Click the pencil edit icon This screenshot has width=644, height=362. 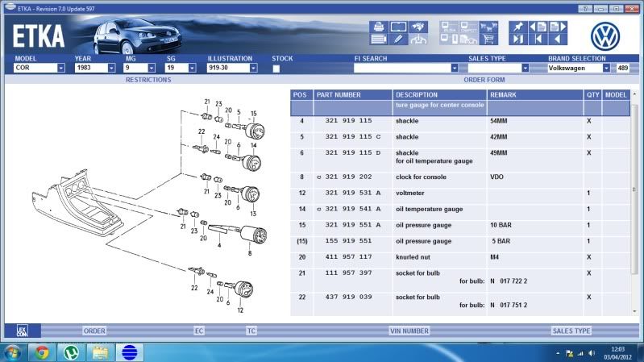(x=398, y=39)
